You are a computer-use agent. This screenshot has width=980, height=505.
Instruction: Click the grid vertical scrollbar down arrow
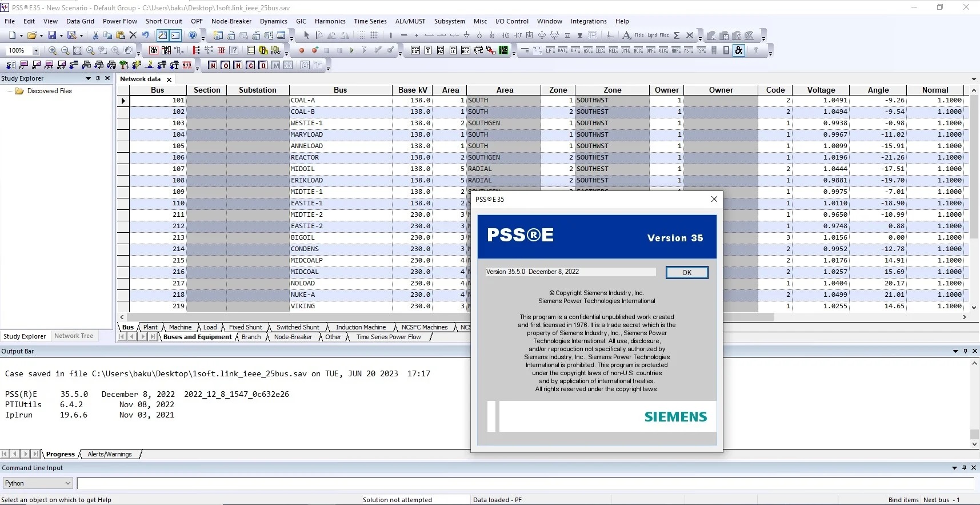(974, 307)
